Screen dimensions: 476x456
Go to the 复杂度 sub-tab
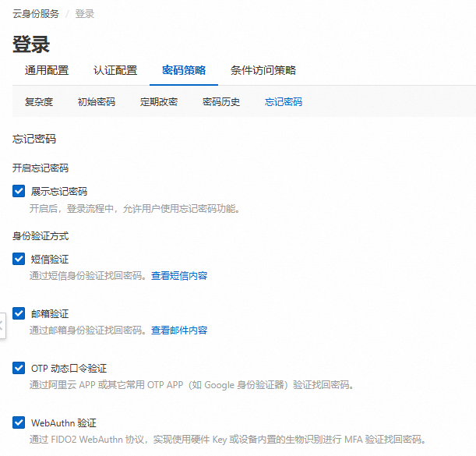[39, 102]
